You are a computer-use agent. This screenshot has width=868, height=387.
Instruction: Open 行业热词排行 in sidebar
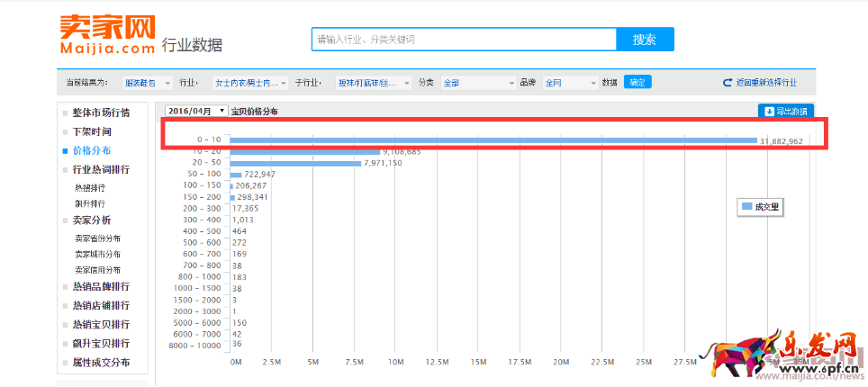tap(101, 169)
